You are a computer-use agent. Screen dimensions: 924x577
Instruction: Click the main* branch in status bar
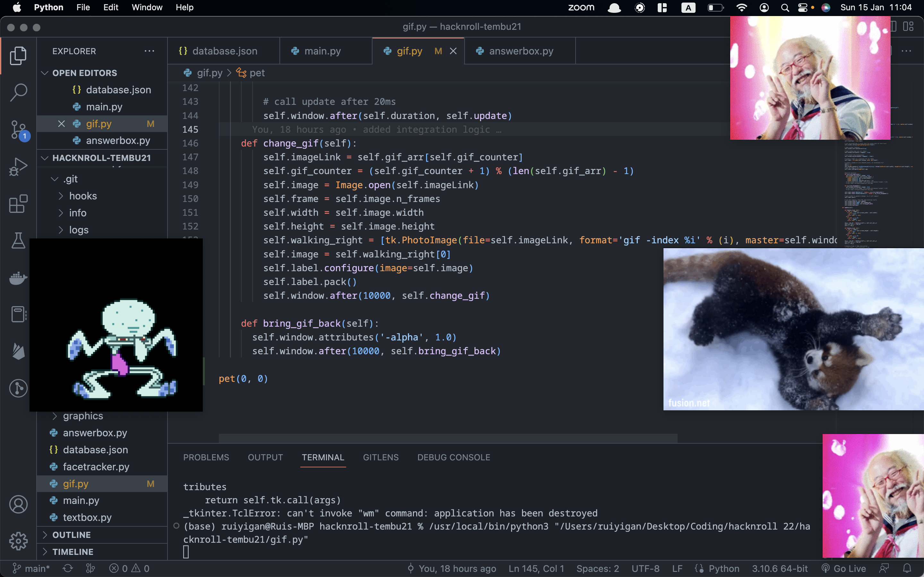point(32,568)
